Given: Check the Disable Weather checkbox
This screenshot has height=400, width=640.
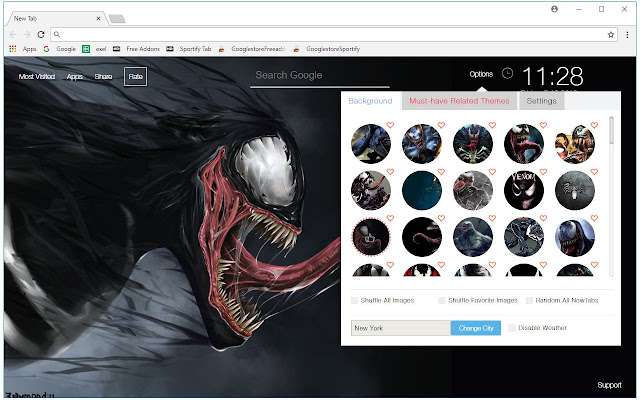Looking at the screenshot, I should tap(512, 328).
